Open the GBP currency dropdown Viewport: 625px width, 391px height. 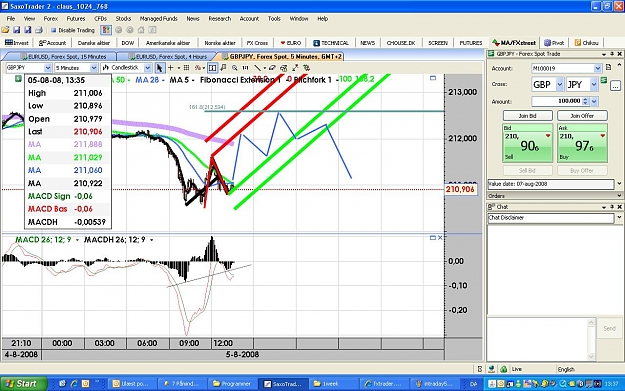tap(560, 84)
